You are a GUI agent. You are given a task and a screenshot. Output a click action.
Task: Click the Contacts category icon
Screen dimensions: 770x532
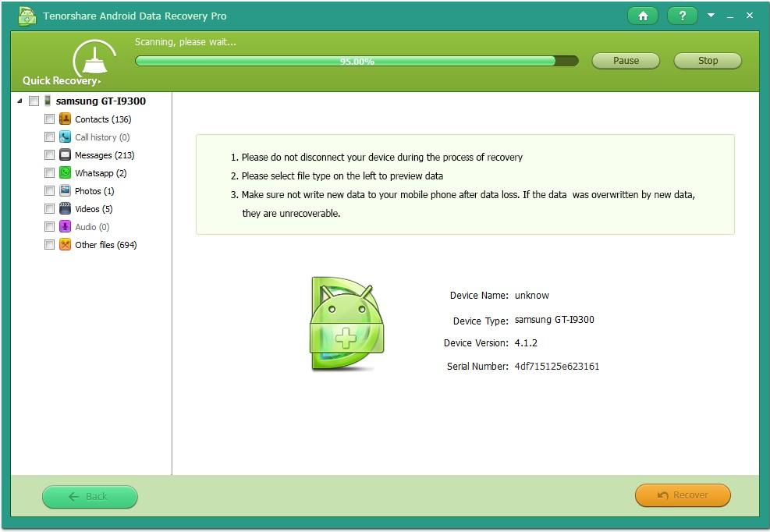click(65, 119)
